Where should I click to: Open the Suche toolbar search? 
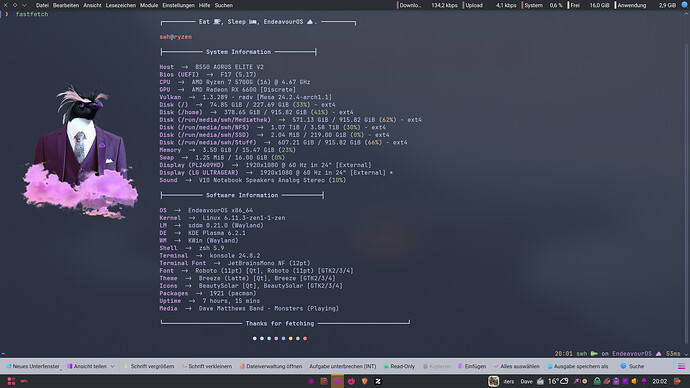click(x=632, y=366)
